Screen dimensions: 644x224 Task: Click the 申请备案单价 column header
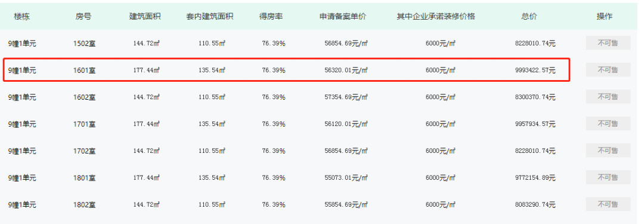(343, 17)
